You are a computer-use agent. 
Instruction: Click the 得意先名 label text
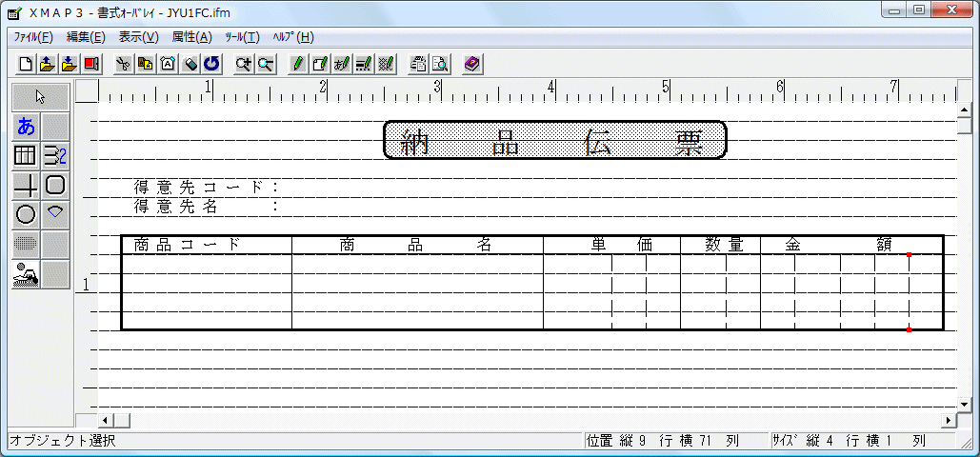click(x=175, y=207)
